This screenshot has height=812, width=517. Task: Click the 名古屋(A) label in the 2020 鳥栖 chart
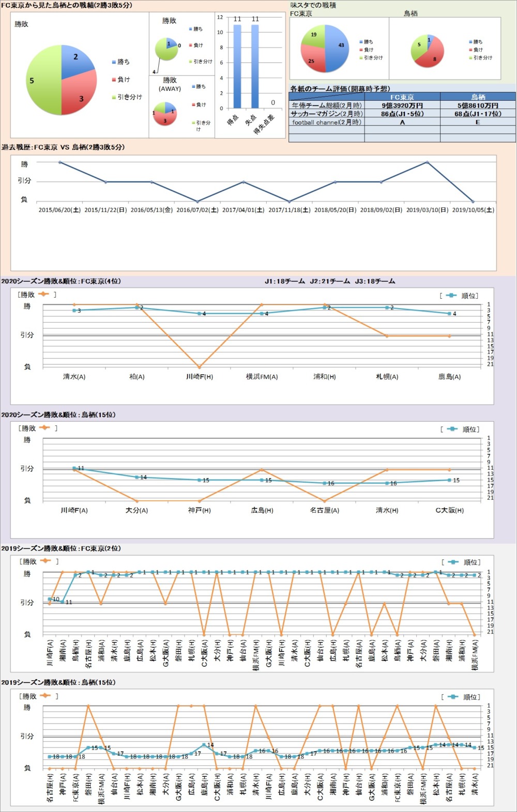click(x=324, y=510)
